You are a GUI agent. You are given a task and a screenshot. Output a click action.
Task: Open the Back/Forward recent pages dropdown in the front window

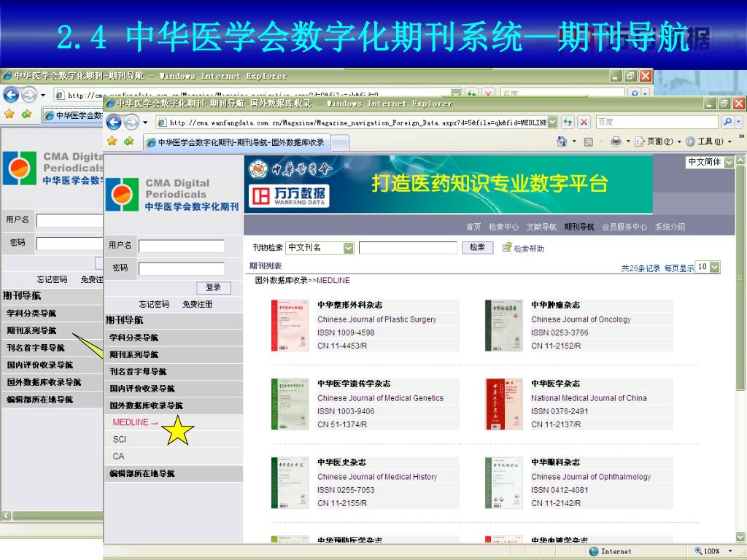(145, 122)
